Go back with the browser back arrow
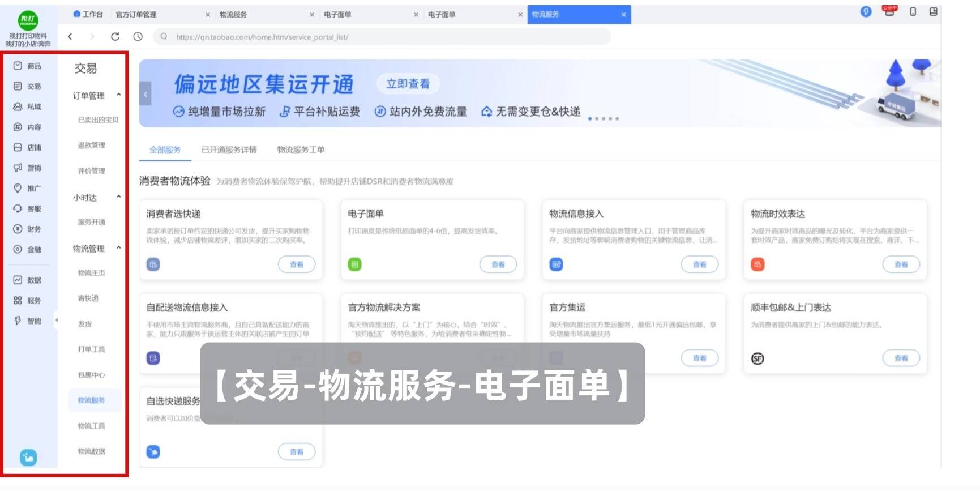The width and height of the screenshot is (980, 491). [x=70, y=36]
